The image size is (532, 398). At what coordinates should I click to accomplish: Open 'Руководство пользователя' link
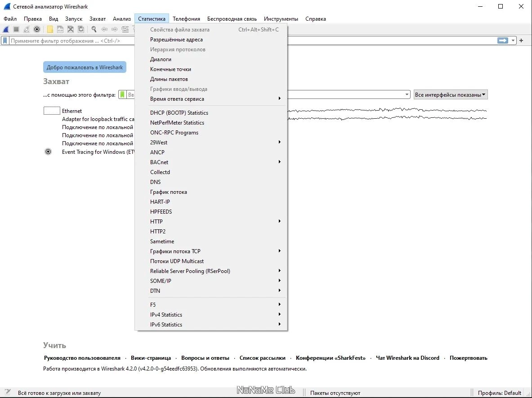82,358
